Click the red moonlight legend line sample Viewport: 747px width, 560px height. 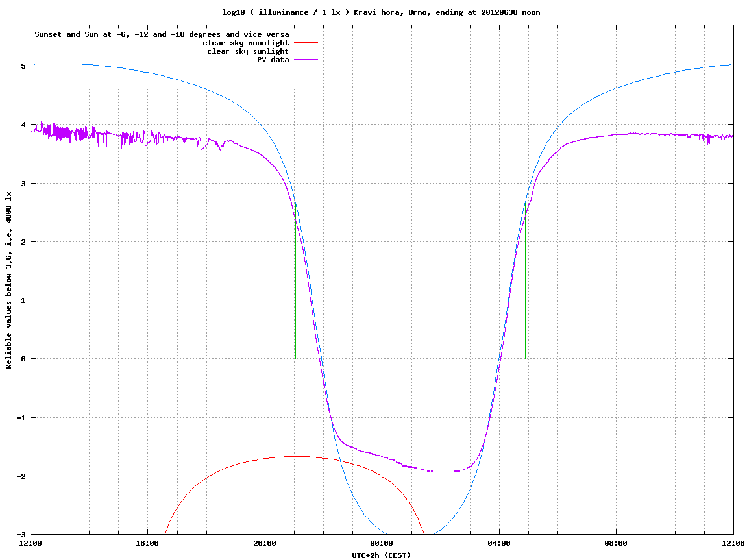[x=306, y=43]
